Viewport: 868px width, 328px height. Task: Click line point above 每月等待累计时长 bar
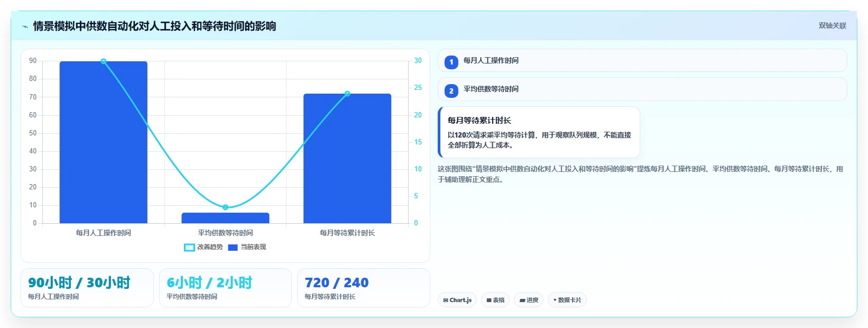pyautogui.click(x=347, y=94)
